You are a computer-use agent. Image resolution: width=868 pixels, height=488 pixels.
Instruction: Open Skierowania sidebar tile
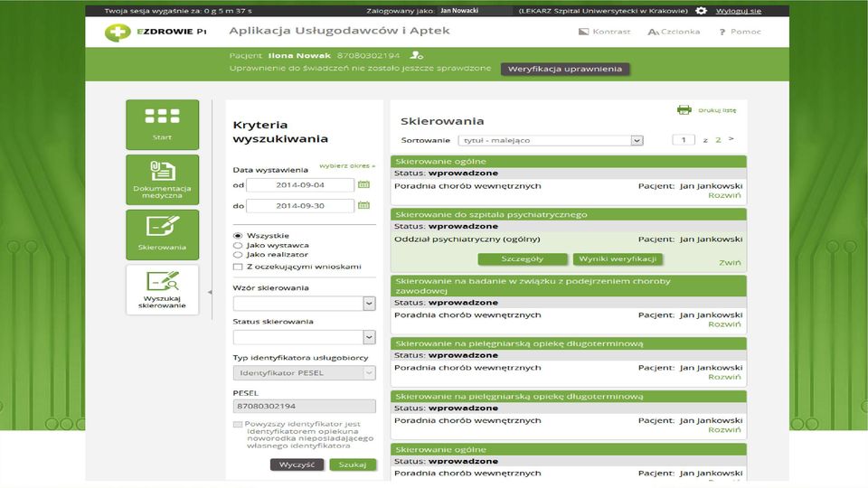(x=162, y=235)
